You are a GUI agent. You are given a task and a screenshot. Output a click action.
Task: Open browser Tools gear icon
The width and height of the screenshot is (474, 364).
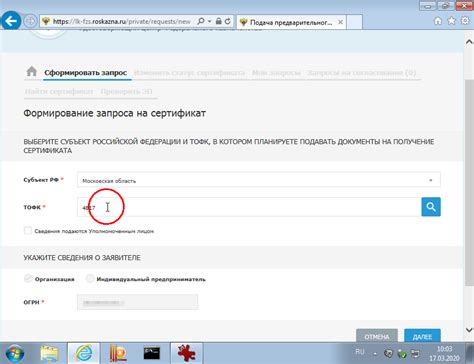pyautogui.click(x=465, y=21)
